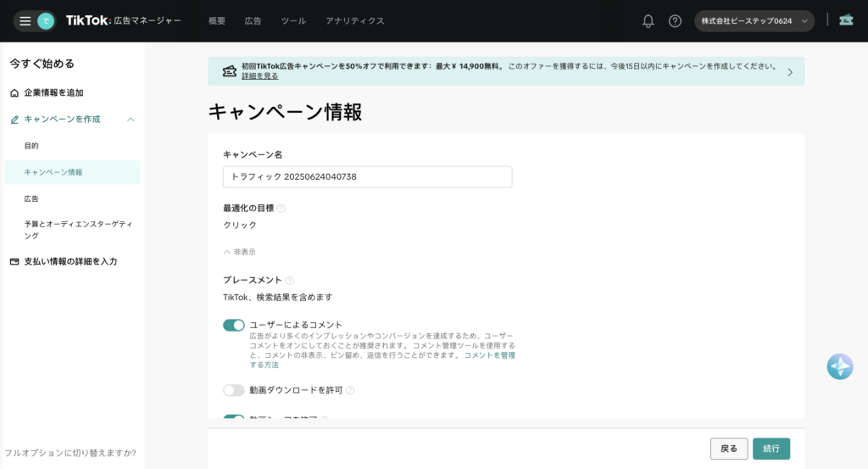This screenshot has height=469, width=868.
Task: Expand the promo banner right arrow
Action: pyautogui.click(x=790, y=72)
